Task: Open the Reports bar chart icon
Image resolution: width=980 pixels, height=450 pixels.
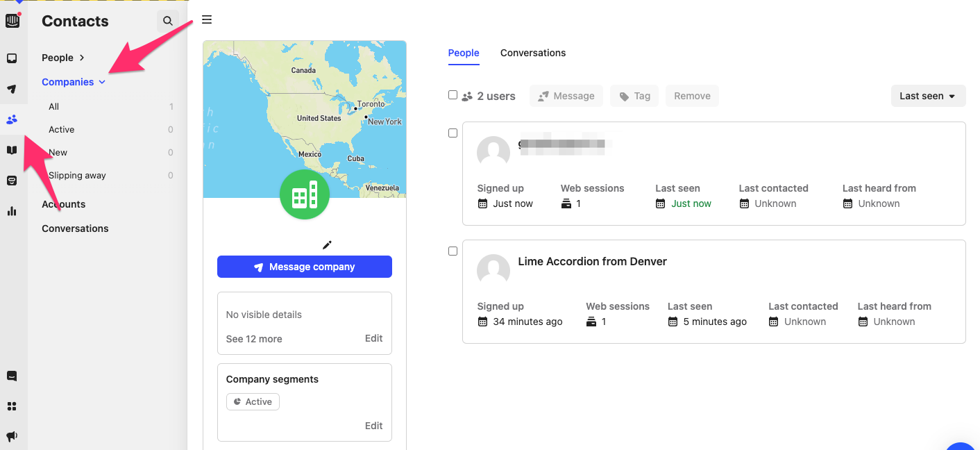Action: (x=12, y=211)
